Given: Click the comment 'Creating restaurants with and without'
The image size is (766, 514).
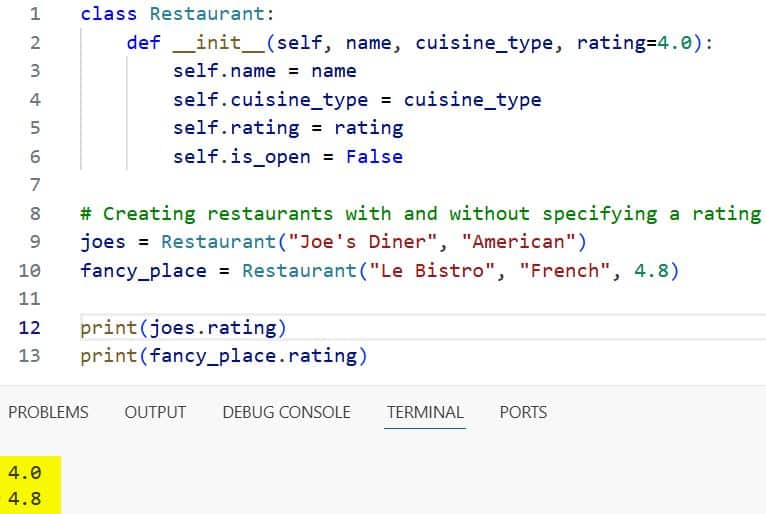Looking at the screenshot, I should [x=317, y=214].
